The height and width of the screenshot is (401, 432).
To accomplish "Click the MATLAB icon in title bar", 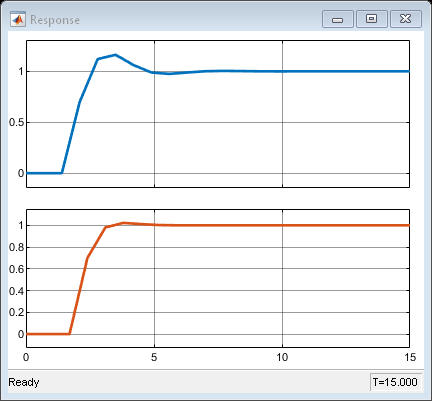I will 18,20.
